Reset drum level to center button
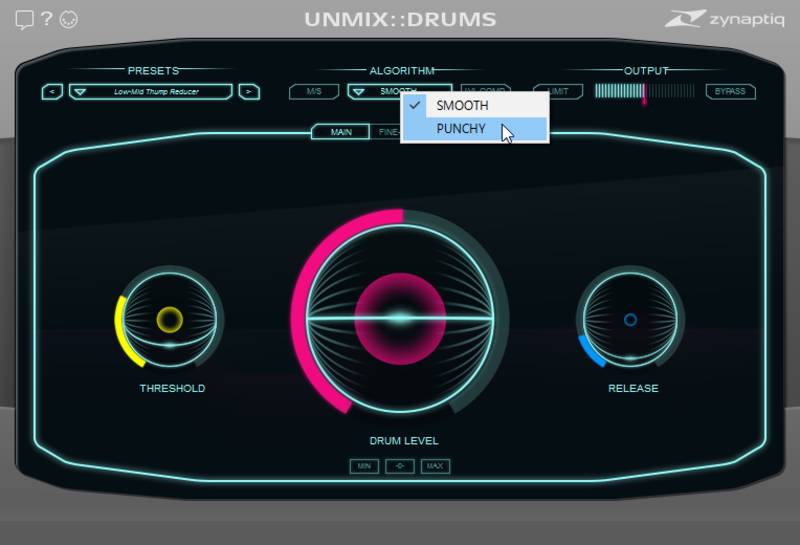The image size is (800, 545). 399,466
